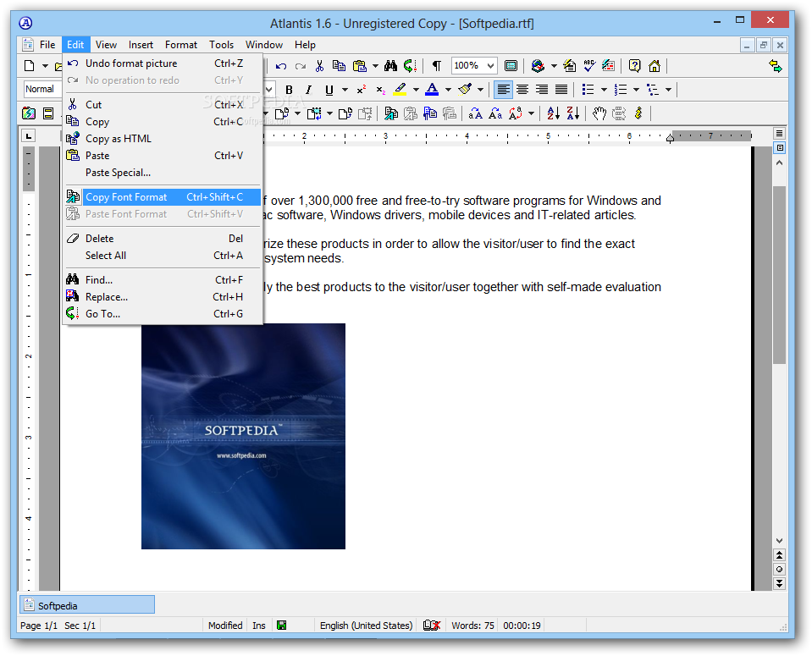Screen dimensions: 812x656
Task: Open the New document dropdown arrow
Action: [x=45, y=66]
